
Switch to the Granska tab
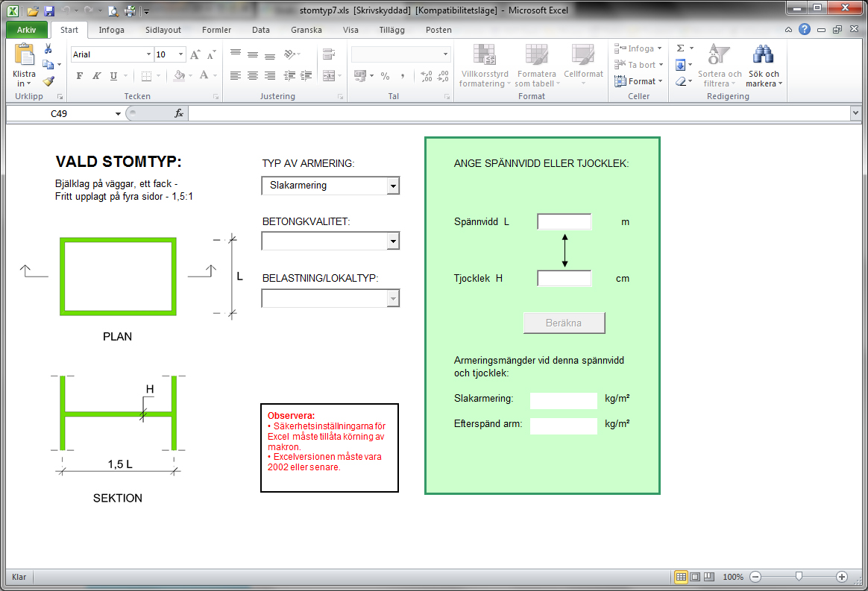tap(306, 30)
